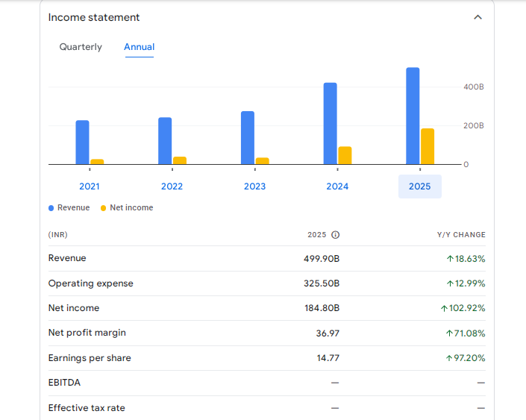
Task: Click the Net income up-arrow at 102.92%
Action: coord(445,308)
